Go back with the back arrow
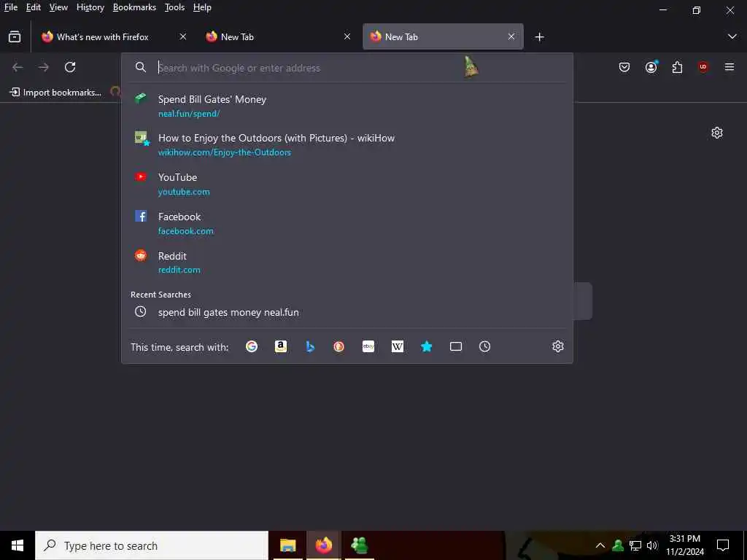Screen dimensions: 747x560 pyautogui.click(x=18, y=67)
